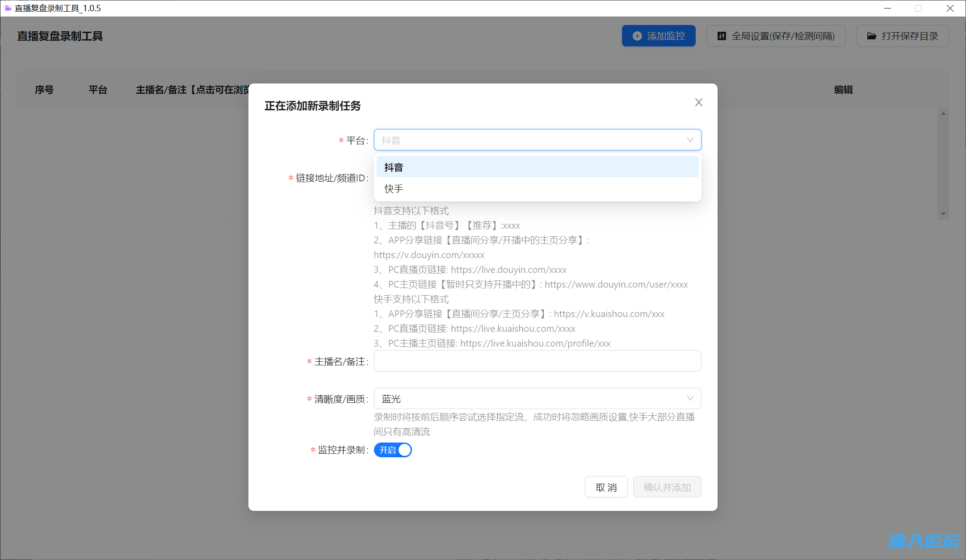Screen dimensions: 966x560
Task: Click the plus icon on 添加监控 button
Action: 637,36
